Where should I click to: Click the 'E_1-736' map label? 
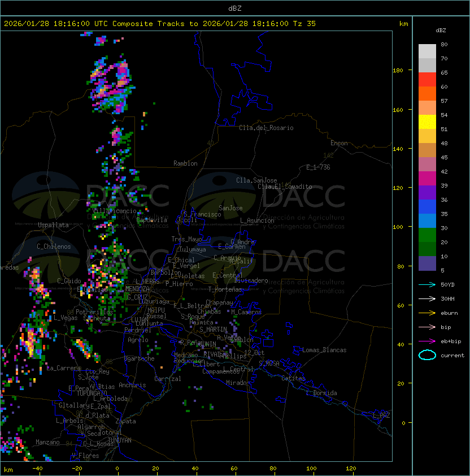[318, 167]
